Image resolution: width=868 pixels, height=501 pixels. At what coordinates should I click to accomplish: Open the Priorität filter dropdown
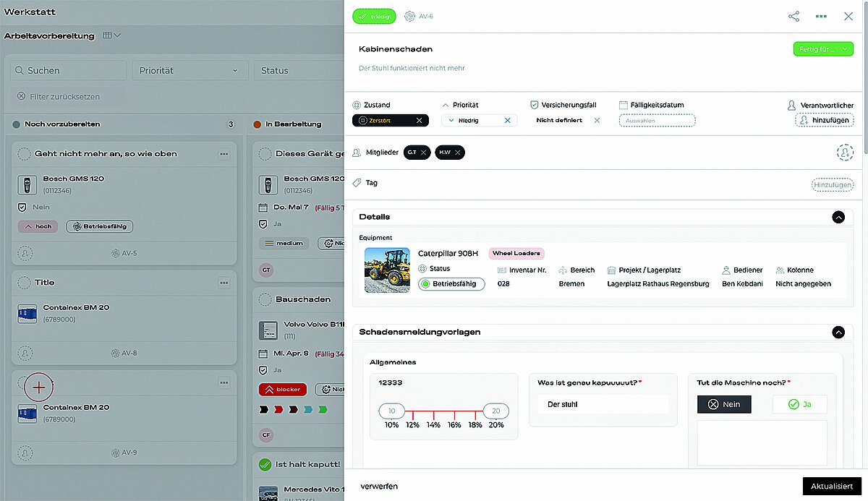pos(188,70)
